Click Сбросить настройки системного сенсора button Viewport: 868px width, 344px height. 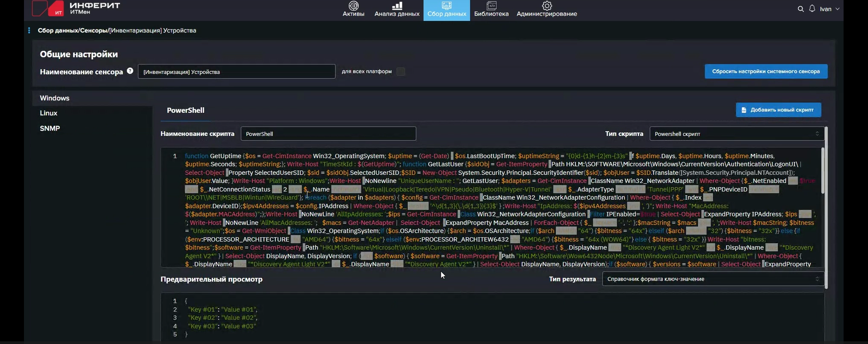click(766, 72)
